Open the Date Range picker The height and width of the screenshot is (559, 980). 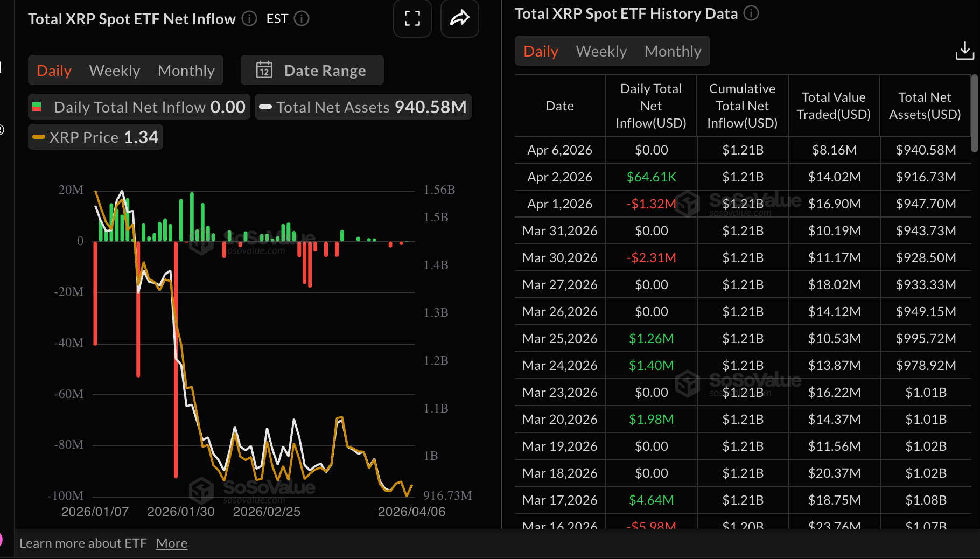click(x=312, y=70)
